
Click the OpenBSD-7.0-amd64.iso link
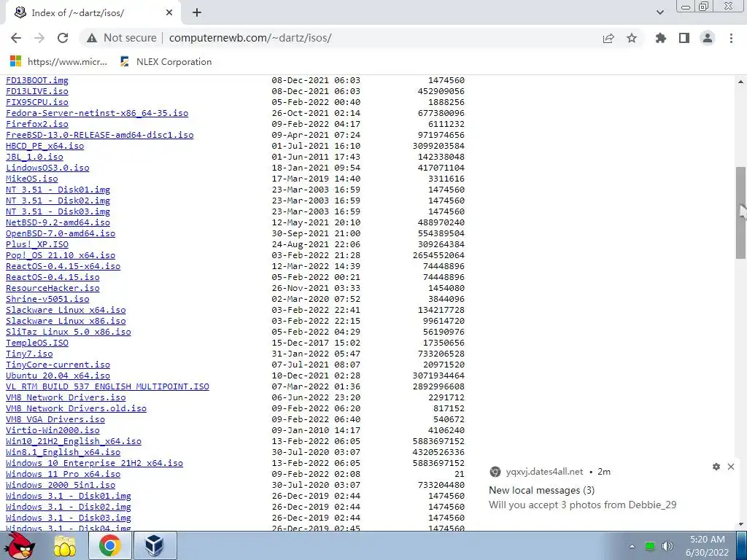(61, 233)
